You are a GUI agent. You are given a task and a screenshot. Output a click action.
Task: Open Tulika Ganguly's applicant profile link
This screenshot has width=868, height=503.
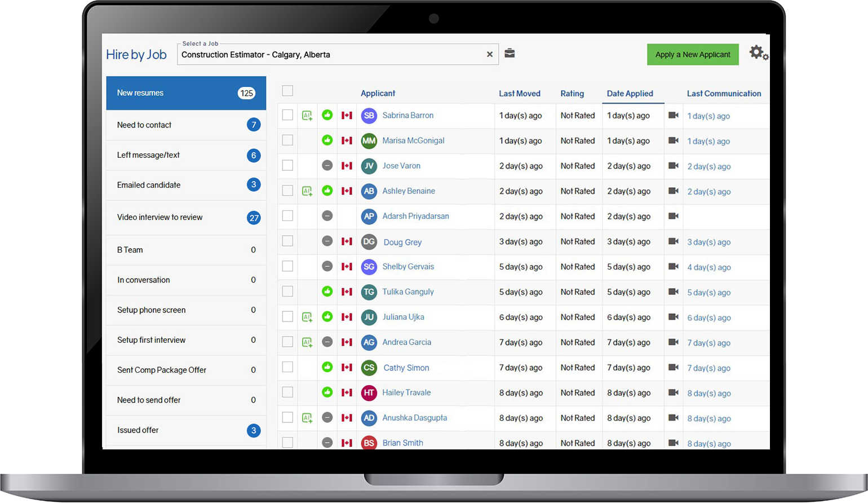tap(408, 292)
